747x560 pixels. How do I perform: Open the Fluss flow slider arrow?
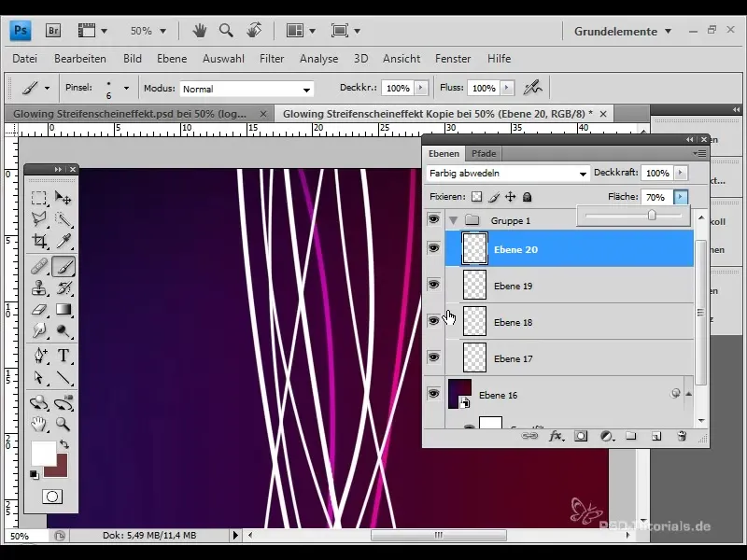(x=507, y=88)
